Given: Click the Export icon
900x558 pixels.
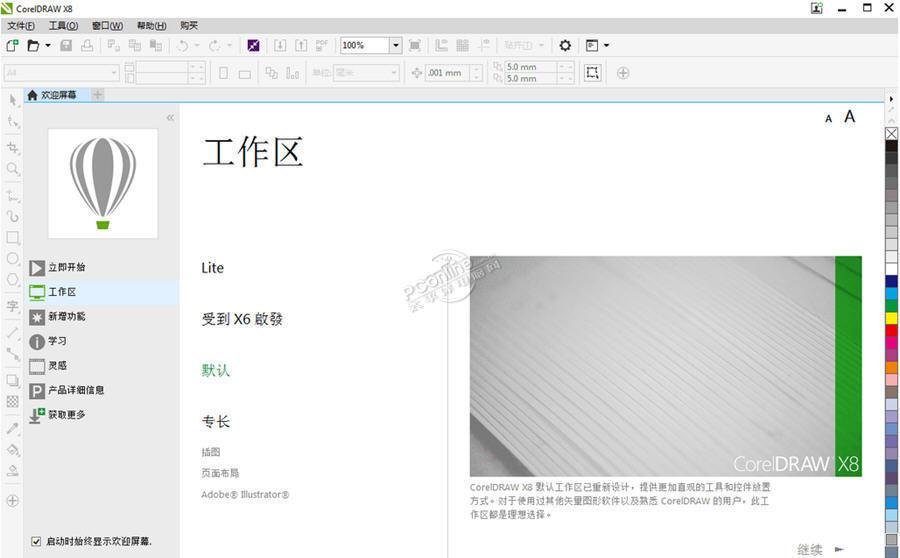Looking at the screenshot, I should point(301,45).
